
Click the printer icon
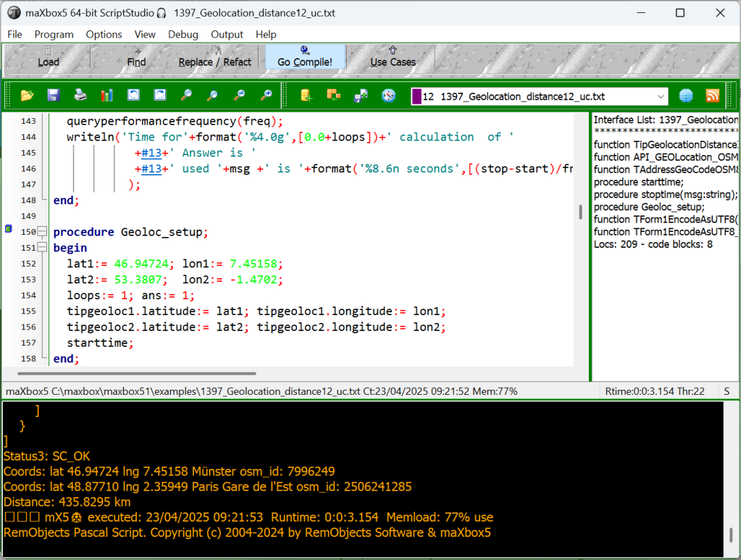80,96
